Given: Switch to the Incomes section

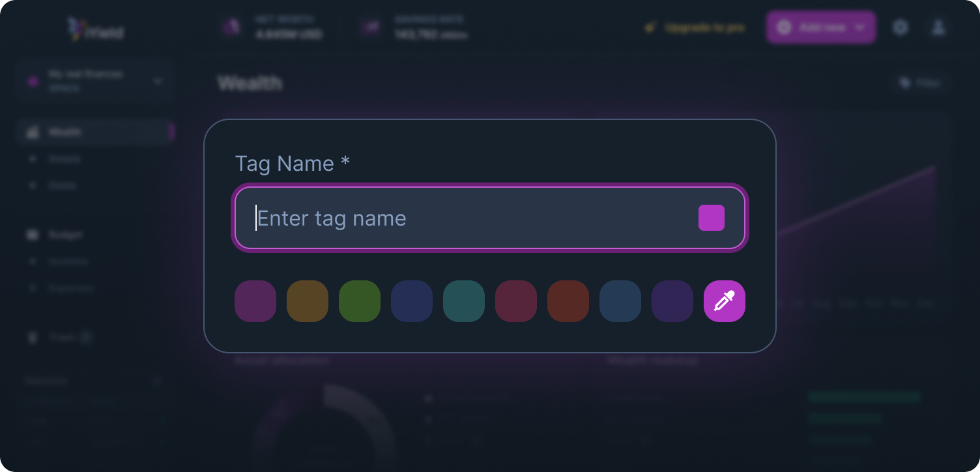Looking at the screenshot, I should click(33, 261).
